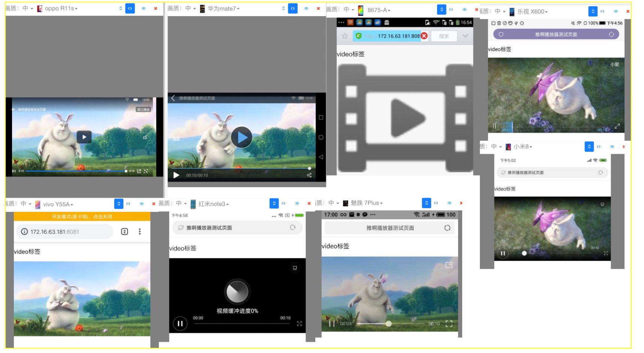This screenshot has height=353, width=644.
Task: Tap the lock icon on the oppo R11s video
Action: 145,137
